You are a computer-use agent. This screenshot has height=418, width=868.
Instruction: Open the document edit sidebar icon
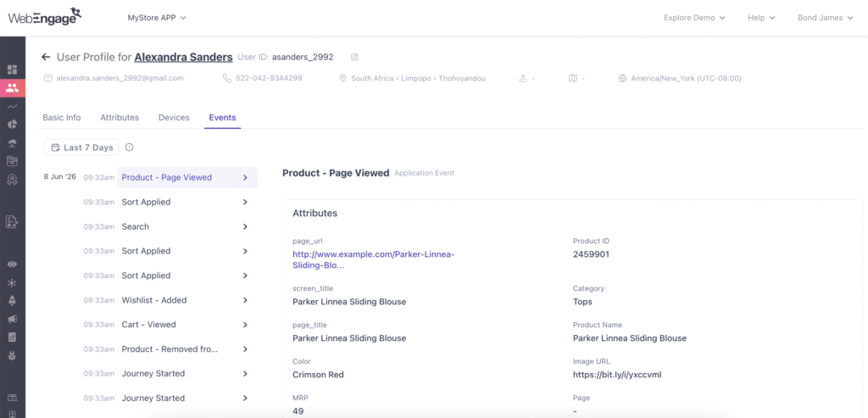click(x=12, y=222)
